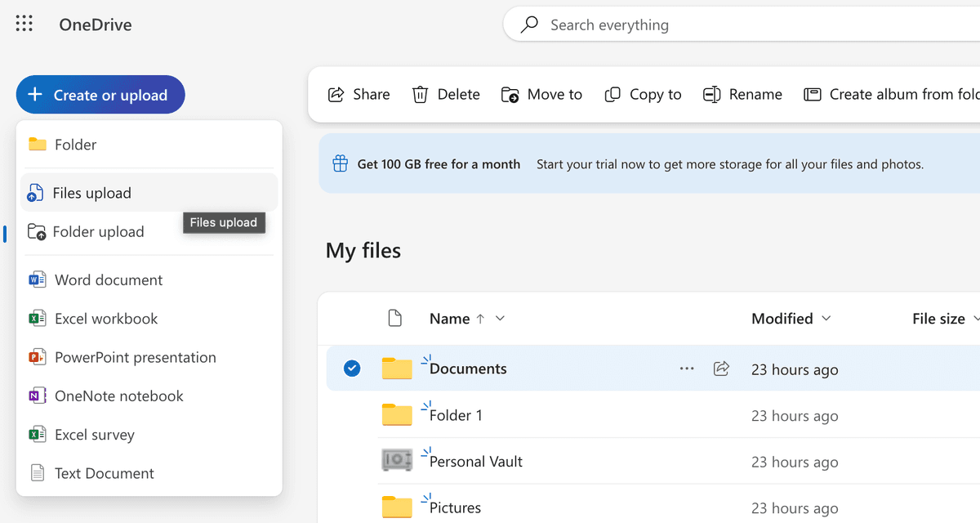The image size is (980, 523).
Task: Create a new Word document
Action: 106,279
